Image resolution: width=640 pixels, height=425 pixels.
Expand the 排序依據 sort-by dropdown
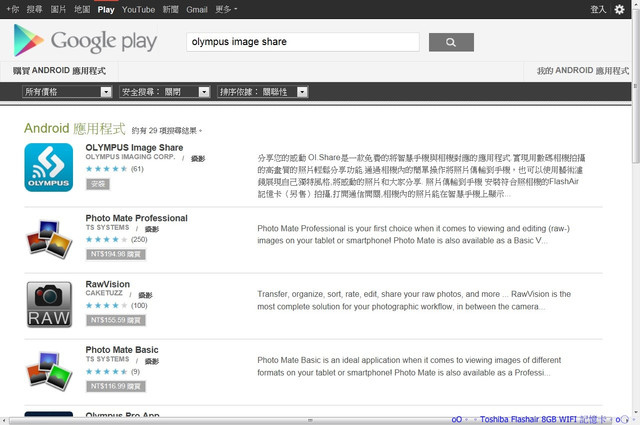[x=262, y=92]
